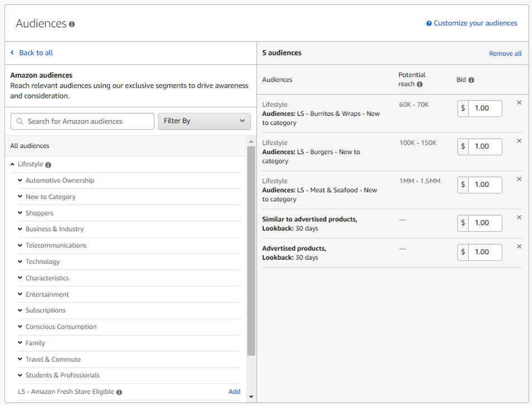This screenshot has height=407, width=532.
Task: Expand the Technology category
Action: [20, 262]
